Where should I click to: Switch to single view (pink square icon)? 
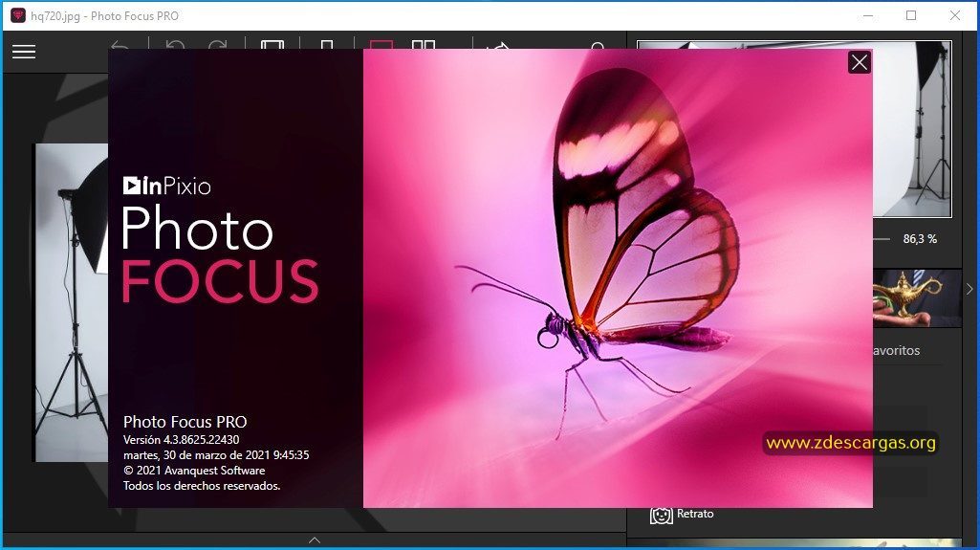pyautogui.click(x=381, y=45)
